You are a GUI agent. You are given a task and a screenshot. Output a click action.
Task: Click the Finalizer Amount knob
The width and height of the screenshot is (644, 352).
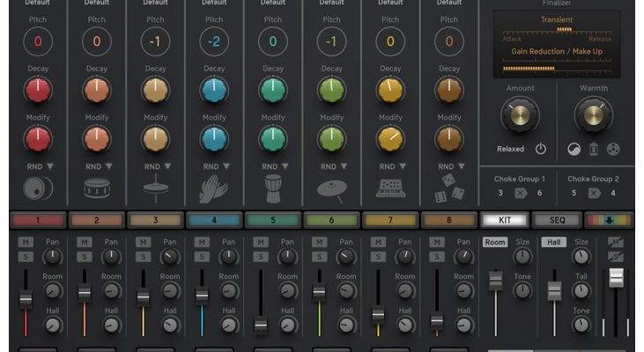520,115
